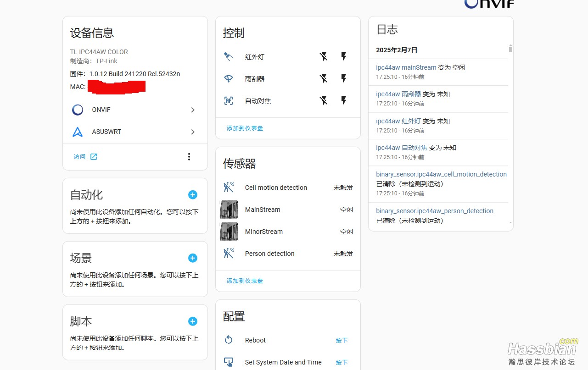Select the 2025年2月7日 log date header

click(x=397, y=50)
